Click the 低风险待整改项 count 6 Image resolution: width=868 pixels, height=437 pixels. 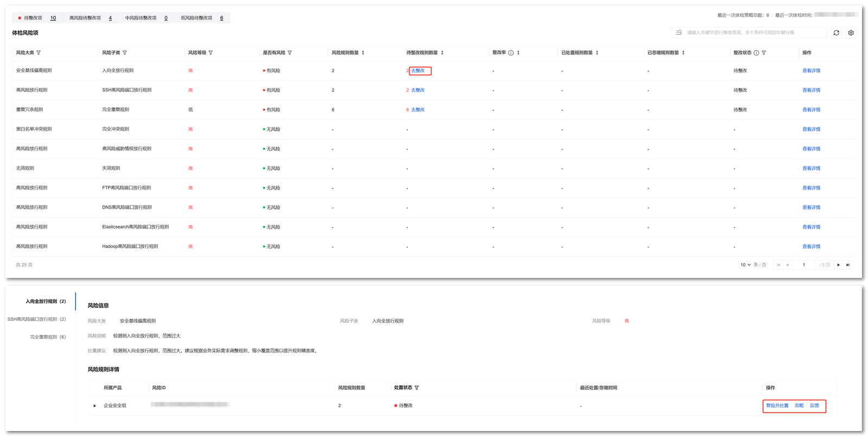coord(221,18)
